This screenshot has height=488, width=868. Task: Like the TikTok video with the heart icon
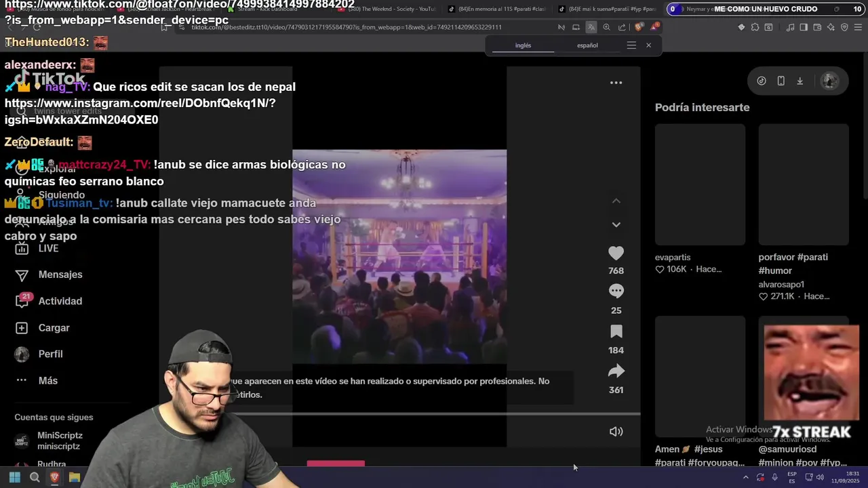point(616,253)
